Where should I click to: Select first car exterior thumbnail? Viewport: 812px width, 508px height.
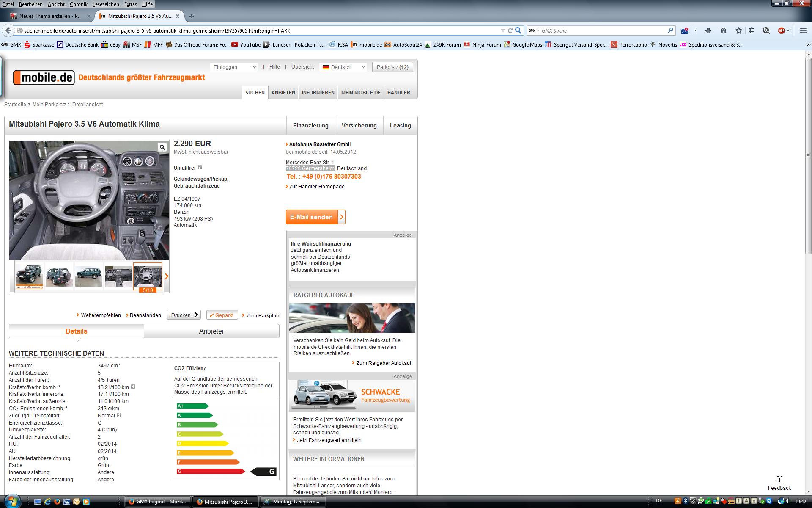tap(29, 276)
